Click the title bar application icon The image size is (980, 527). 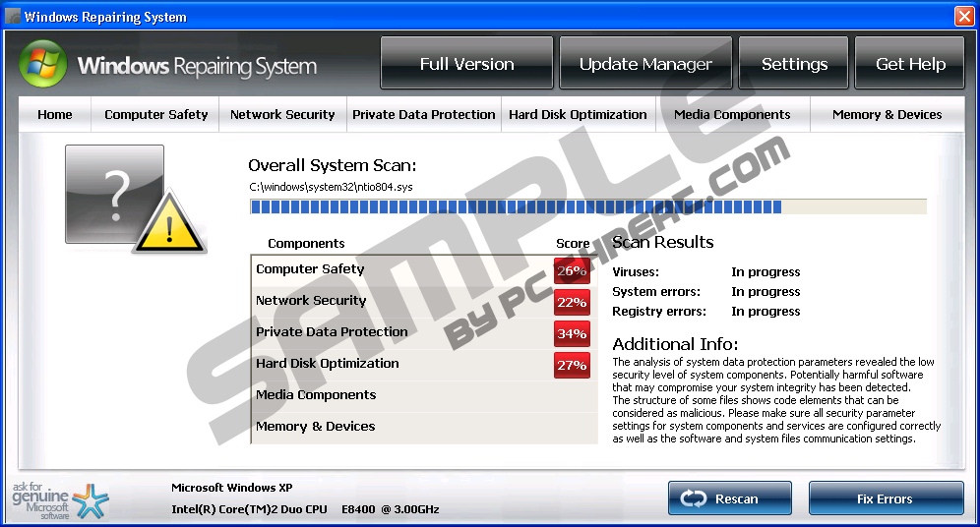pyautogui.click(x=13, y=17)
